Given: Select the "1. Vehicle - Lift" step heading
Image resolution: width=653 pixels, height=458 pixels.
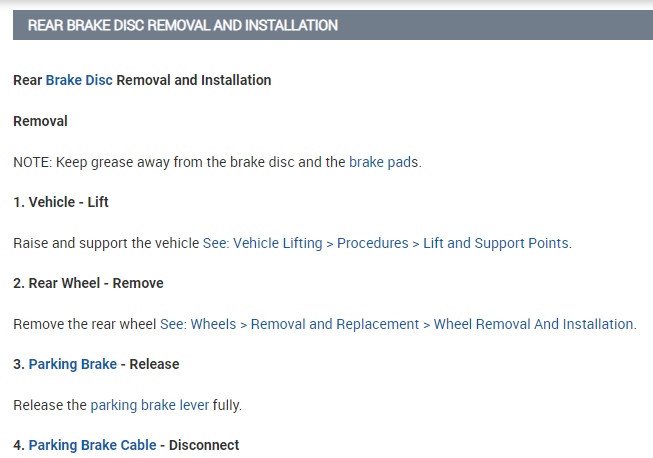Looking at the screenshot, I should [61, 202].
